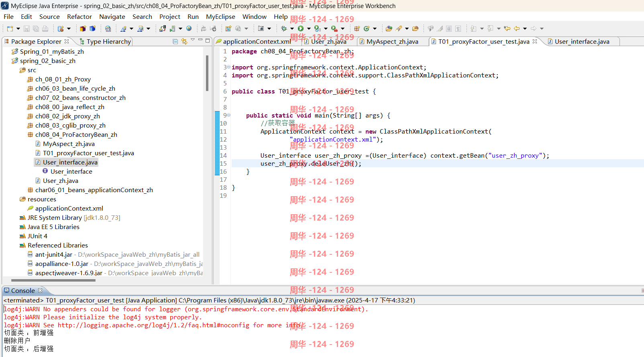Click Collapse All in Package Explorer
This screenshot has width=644, height=357.
175,41
